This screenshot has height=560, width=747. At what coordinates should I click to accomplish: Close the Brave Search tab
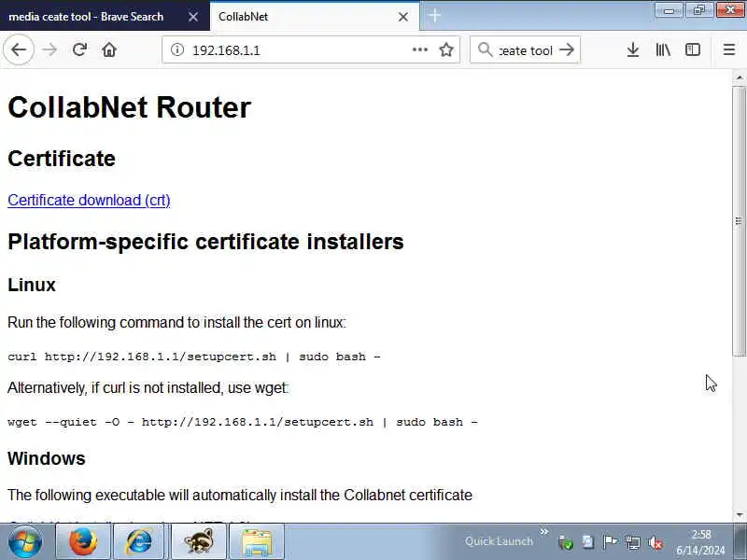(x=193, y=17)
